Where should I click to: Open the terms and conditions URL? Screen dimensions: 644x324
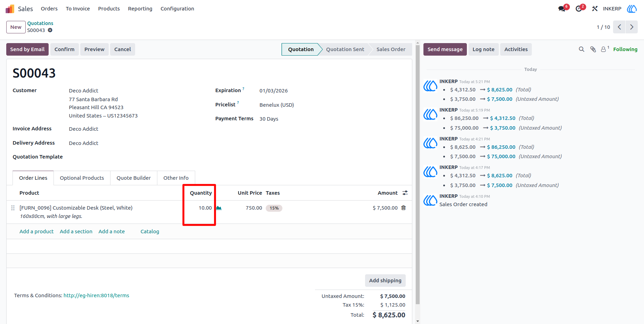[x=96, y=295]
